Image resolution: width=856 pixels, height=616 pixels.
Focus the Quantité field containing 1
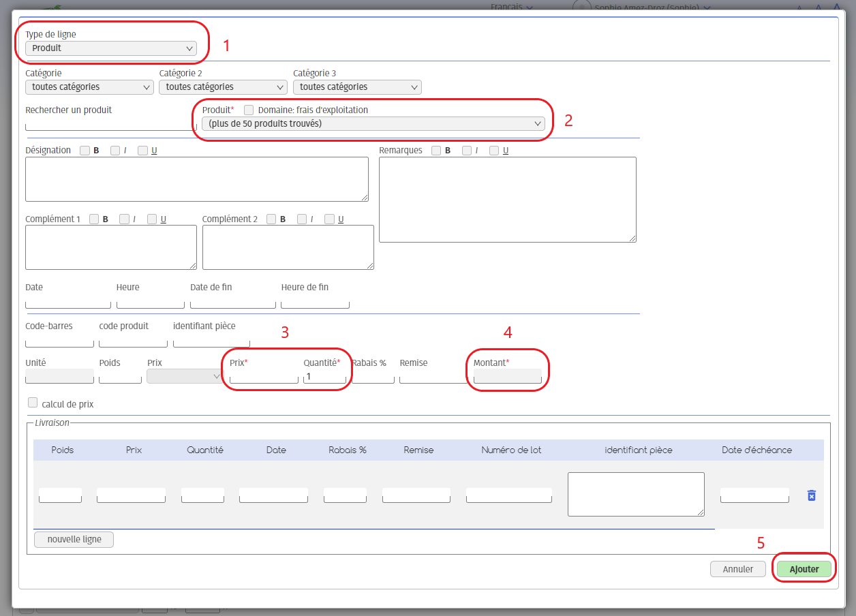coord(325,376)
